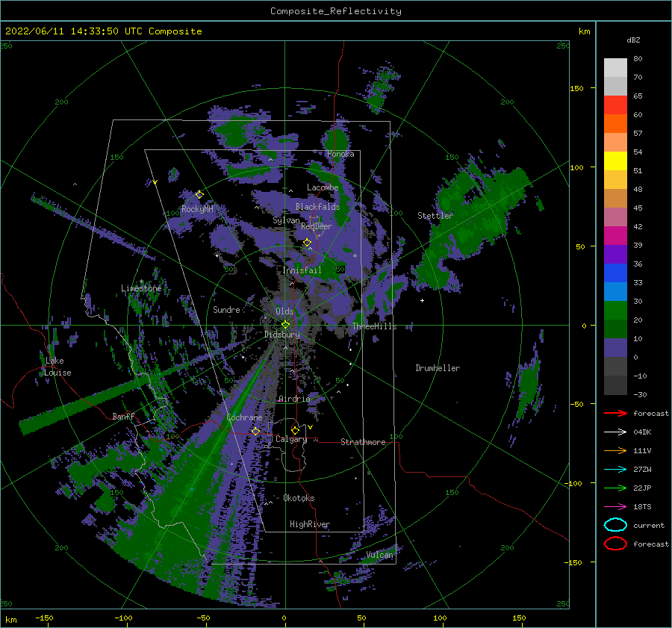Click the -150 tick on bottom axis
Screen dimensions: 672x628
(45, 618)
